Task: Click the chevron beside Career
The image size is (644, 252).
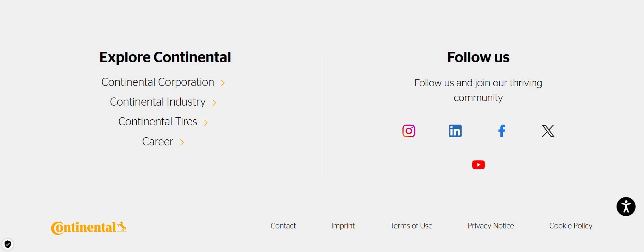Action: click(182, 142)
